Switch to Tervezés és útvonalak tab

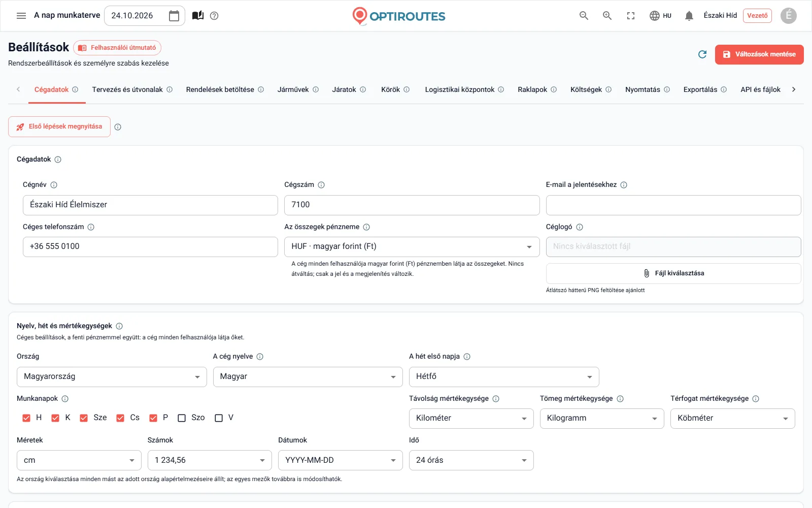tap(132, 90)
